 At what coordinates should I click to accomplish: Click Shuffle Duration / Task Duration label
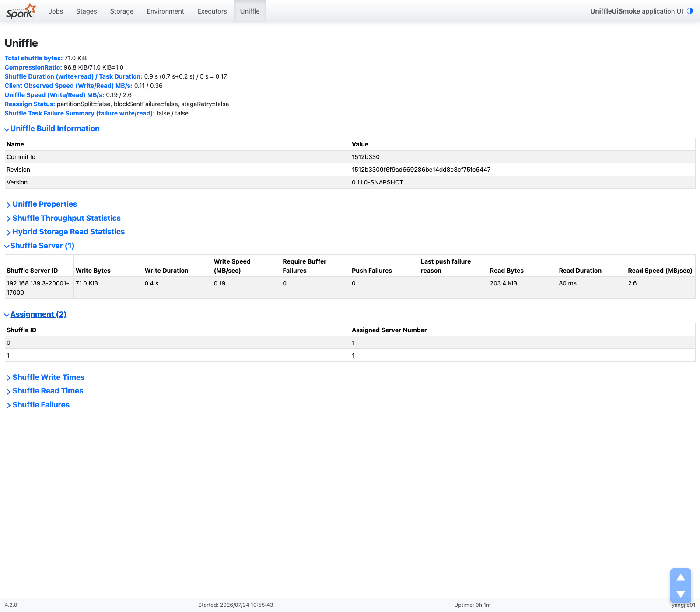[x=73, y=76]
